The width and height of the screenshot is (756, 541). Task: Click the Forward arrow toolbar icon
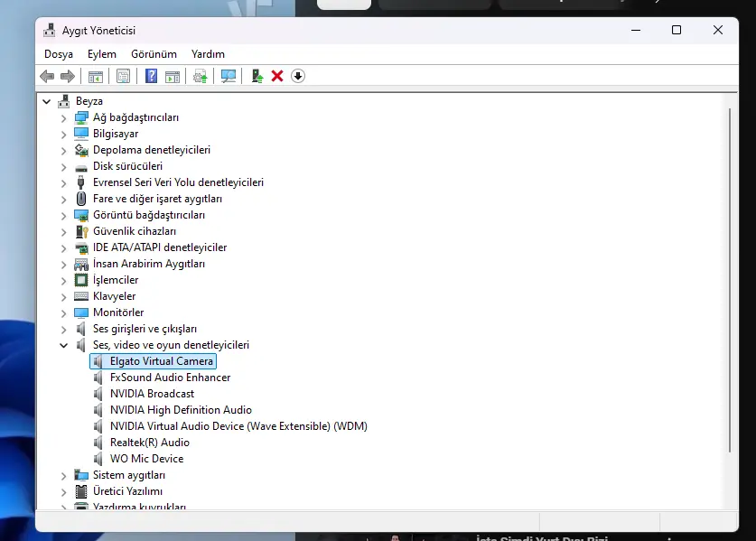(x=68, y=76)
